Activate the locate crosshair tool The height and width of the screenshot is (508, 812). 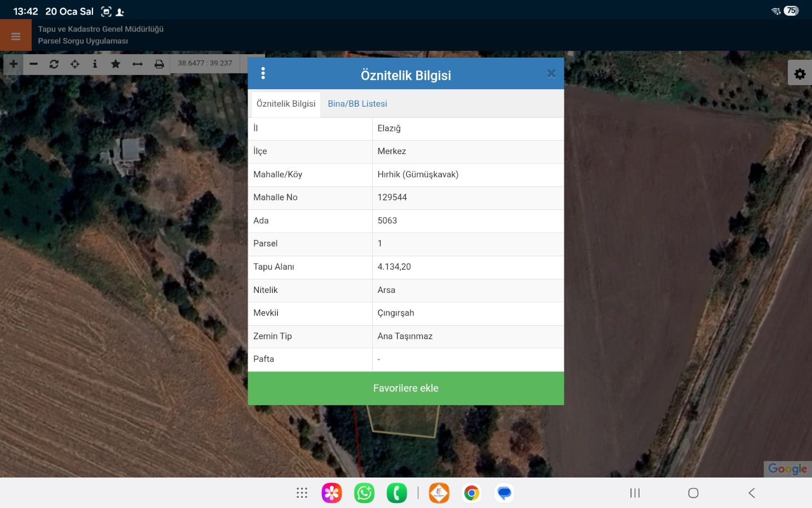tap(74, 64)
